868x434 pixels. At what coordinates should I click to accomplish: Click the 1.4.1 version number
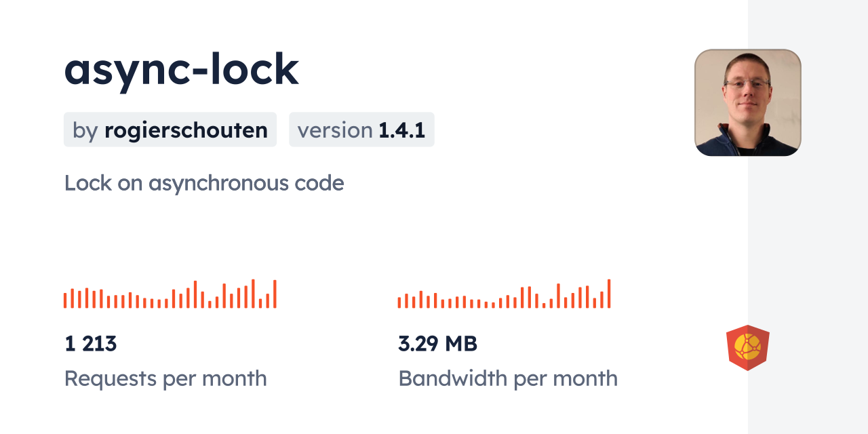coord(401,130)
